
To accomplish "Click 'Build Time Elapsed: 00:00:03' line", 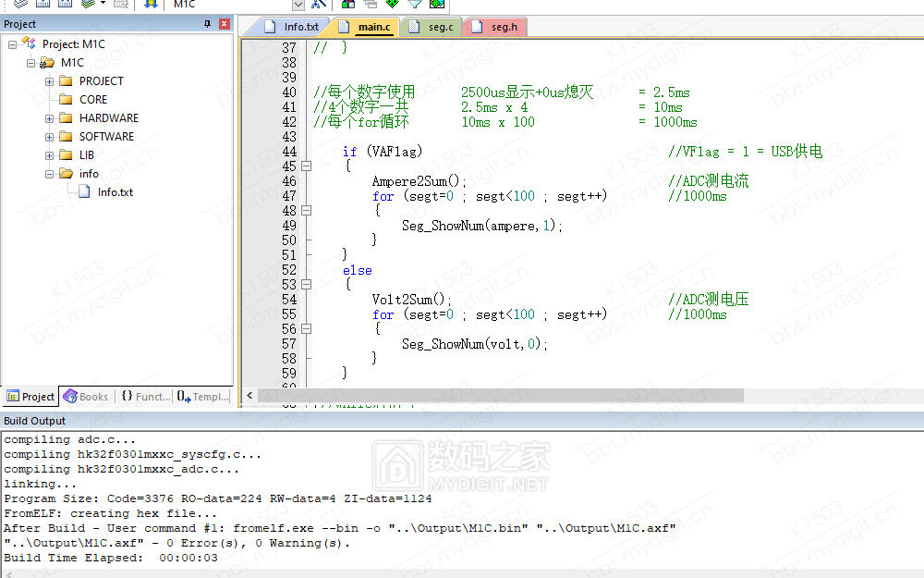I will (x=111, y=558).
